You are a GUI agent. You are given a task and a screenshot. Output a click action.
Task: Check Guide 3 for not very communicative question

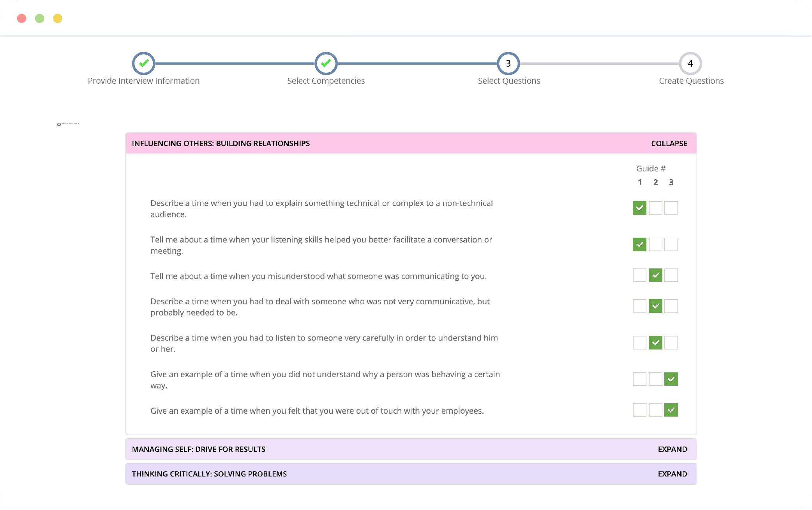coord(671,306)
